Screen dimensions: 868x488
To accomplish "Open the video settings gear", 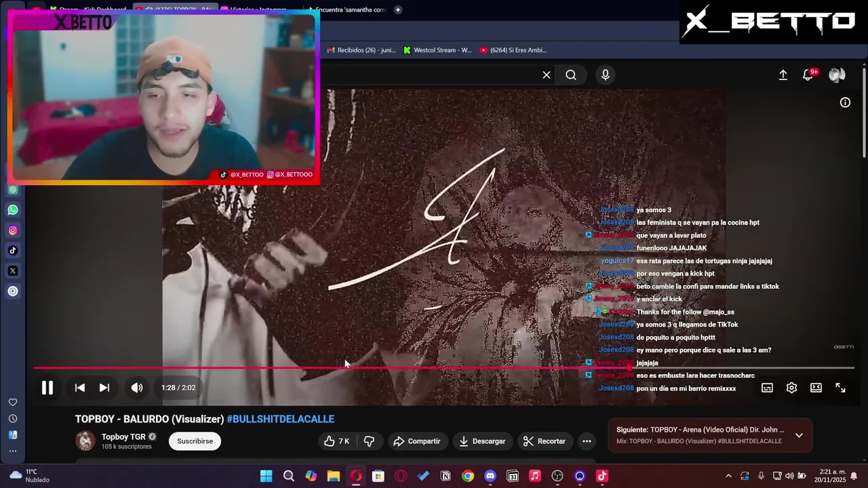I will (791, 388).
